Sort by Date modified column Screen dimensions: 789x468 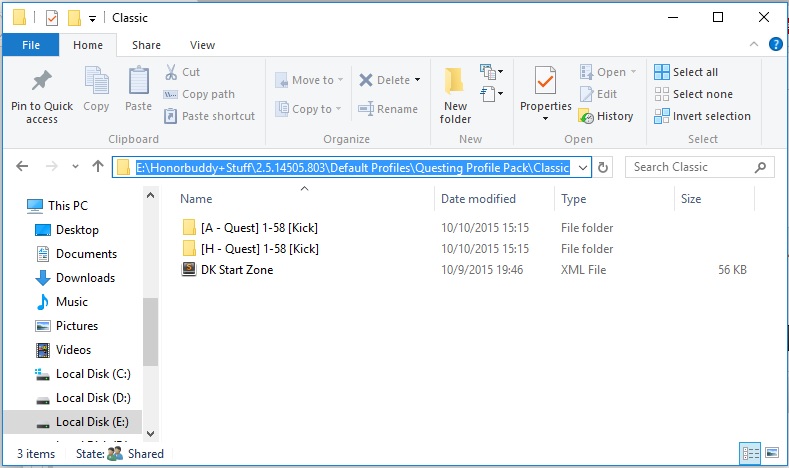(478, 199)
